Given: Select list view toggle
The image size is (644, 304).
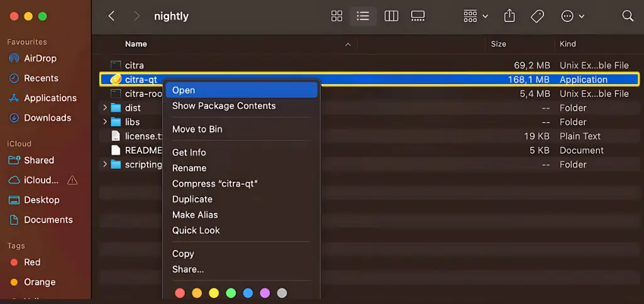Looking at the screenshot, I should tap(363, 16).
